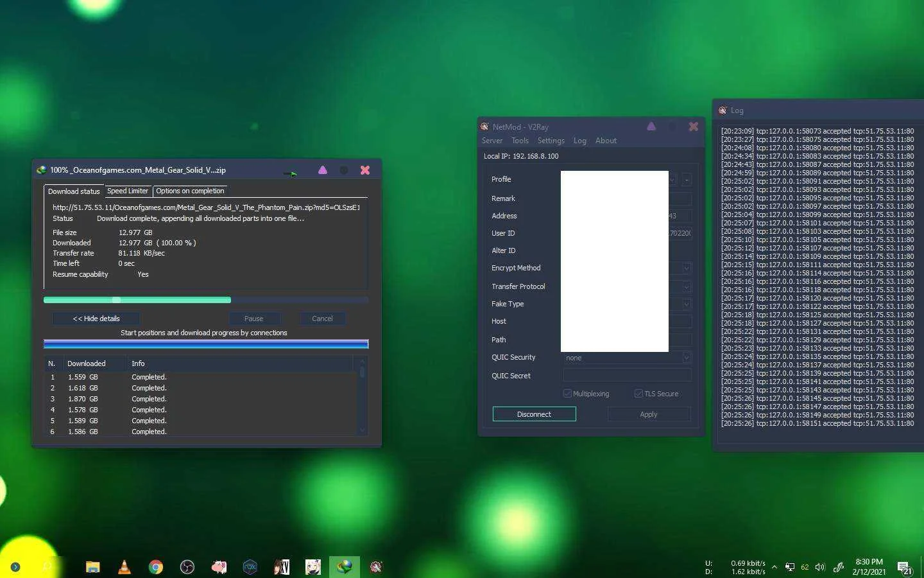Show hidden system tray icons
Screen dimensions: 924x578
(x=774, y=567)
